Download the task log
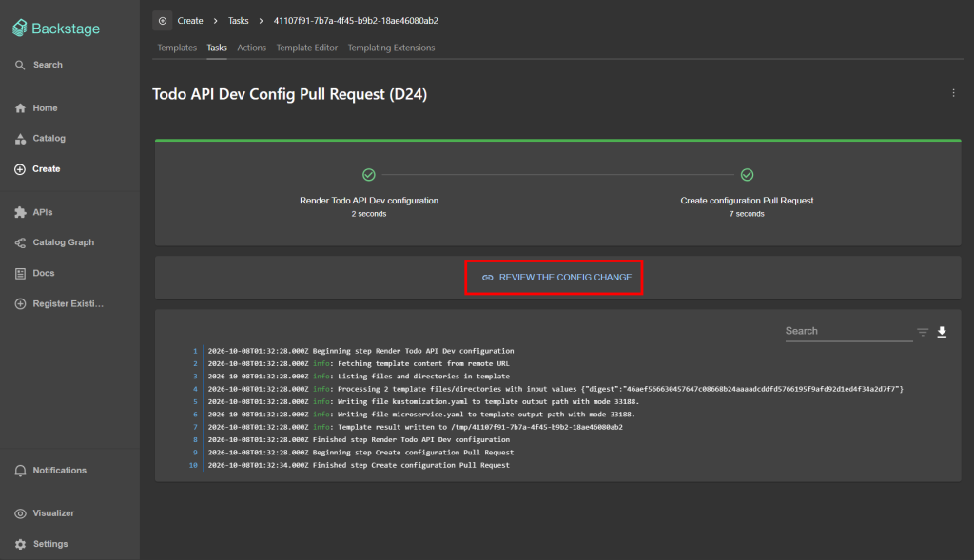The image size is (974, 560). click(942, 332)
